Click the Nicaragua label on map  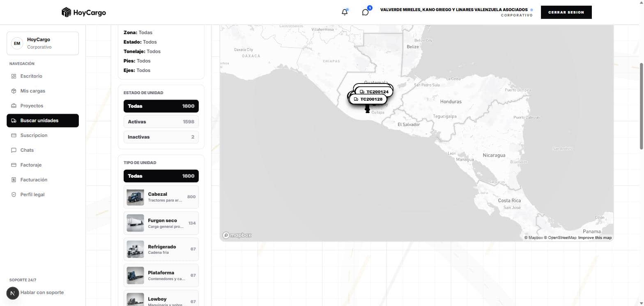tap(494, 155)
